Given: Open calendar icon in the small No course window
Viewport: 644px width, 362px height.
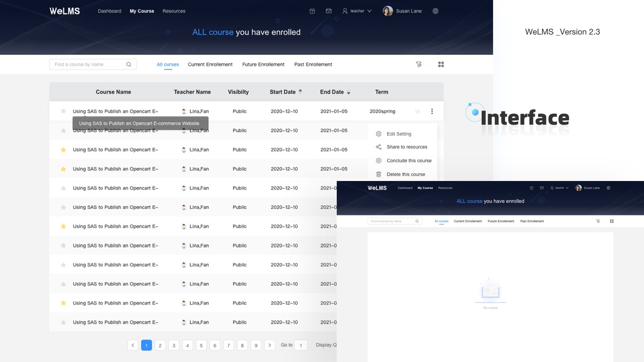Looking at the screenshot, I should coord(532,188).
